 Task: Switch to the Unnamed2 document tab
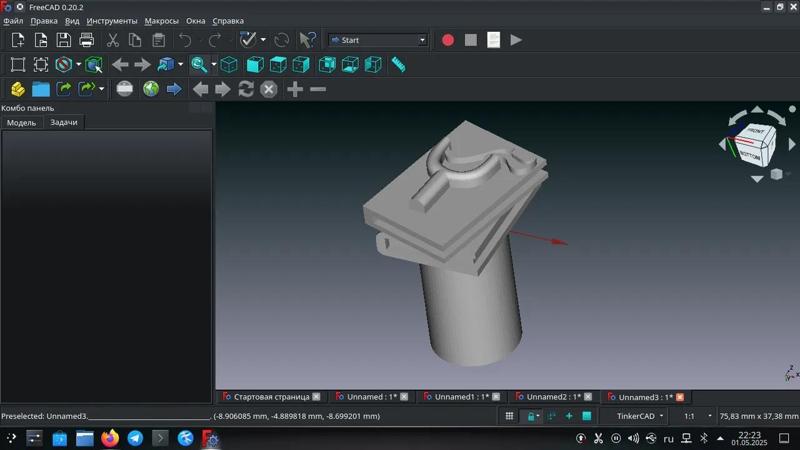554,397
